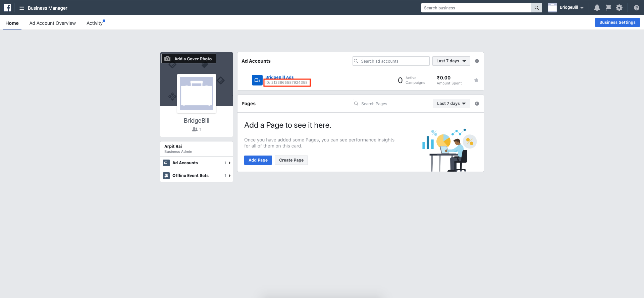The image size is (644, 298).
Task: Open Last 7 days dropdown in Ad Accounts
Action: (451, 61)
